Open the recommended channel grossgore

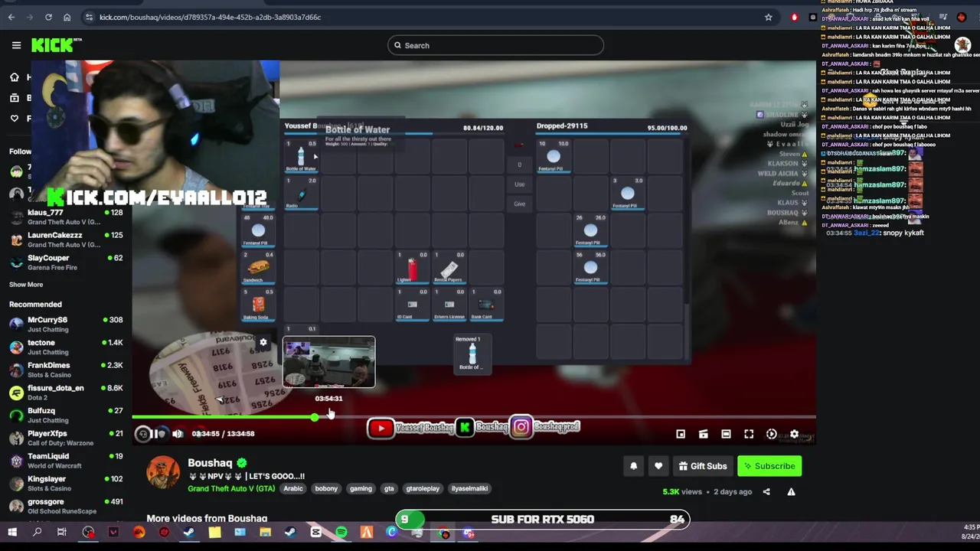pyautogui.click(x=66, y=507)
